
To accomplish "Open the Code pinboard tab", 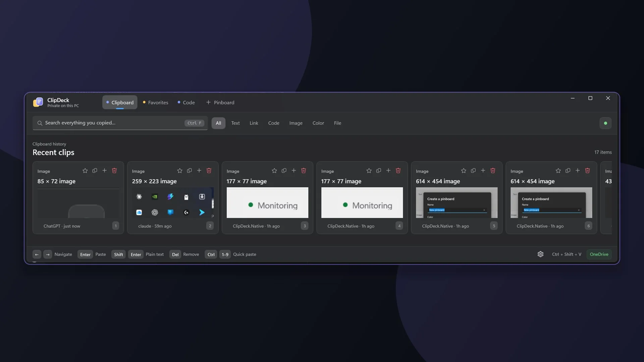I will point(186,103).
